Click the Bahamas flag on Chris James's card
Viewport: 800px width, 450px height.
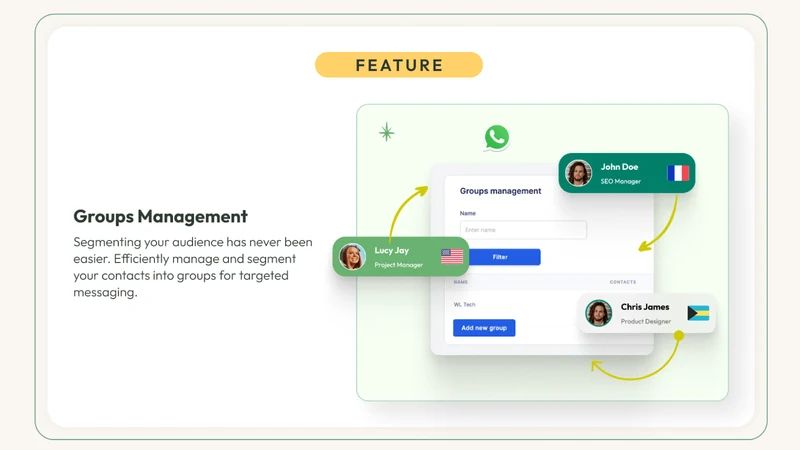(698, 313)
